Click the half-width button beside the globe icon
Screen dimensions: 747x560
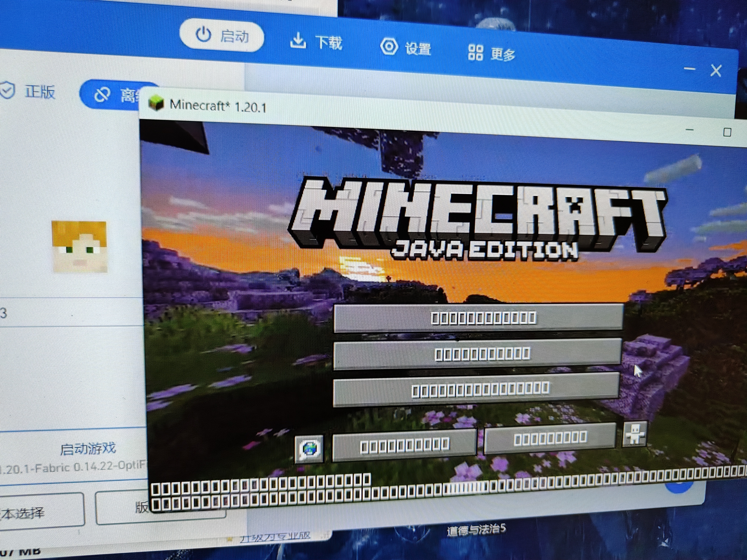pos(404,445)
